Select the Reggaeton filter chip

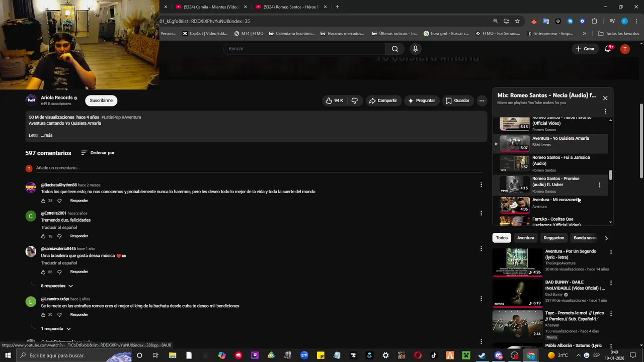tap(554, 238)
